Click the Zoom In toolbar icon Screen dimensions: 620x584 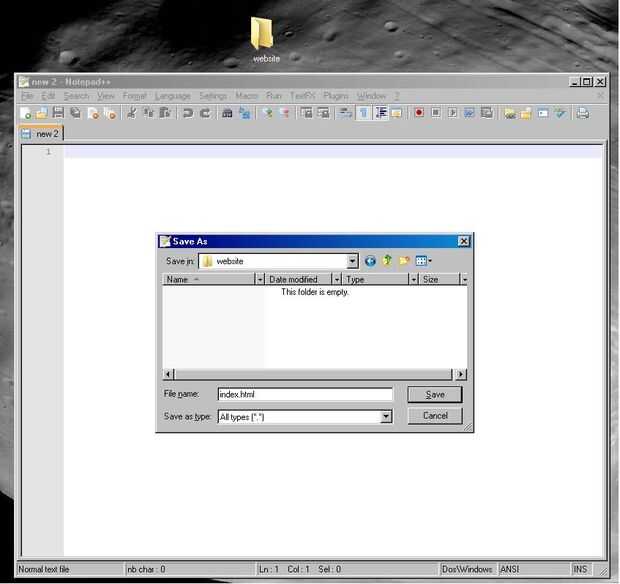tap(267, 113)
